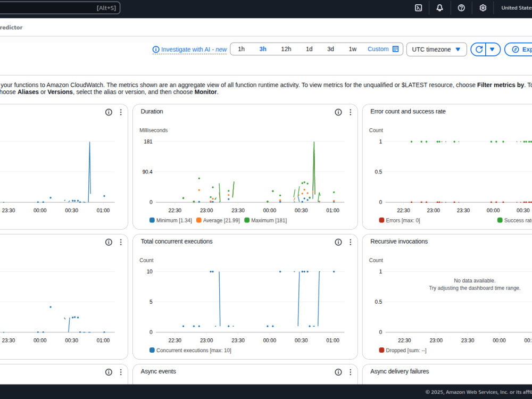The width and height of the screenshot is (532, 399).
Task: Open the UTC timezone dropdown
Action: pos(436,49)
